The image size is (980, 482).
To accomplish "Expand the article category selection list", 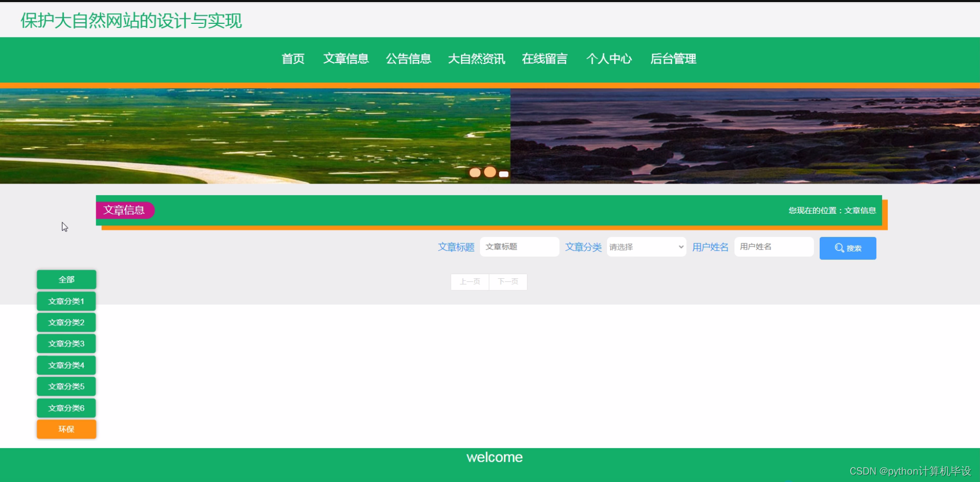I will pos(646,247).
